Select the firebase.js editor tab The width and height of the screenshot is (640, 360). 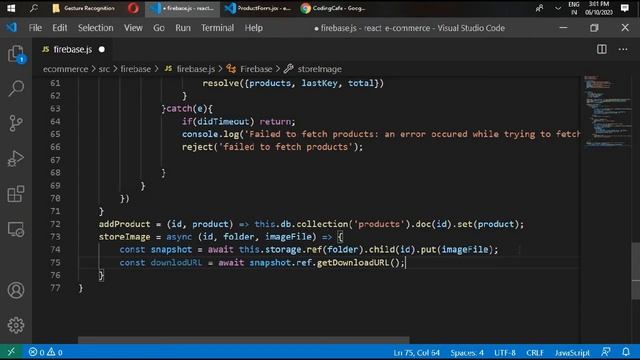tap(73, 49)
